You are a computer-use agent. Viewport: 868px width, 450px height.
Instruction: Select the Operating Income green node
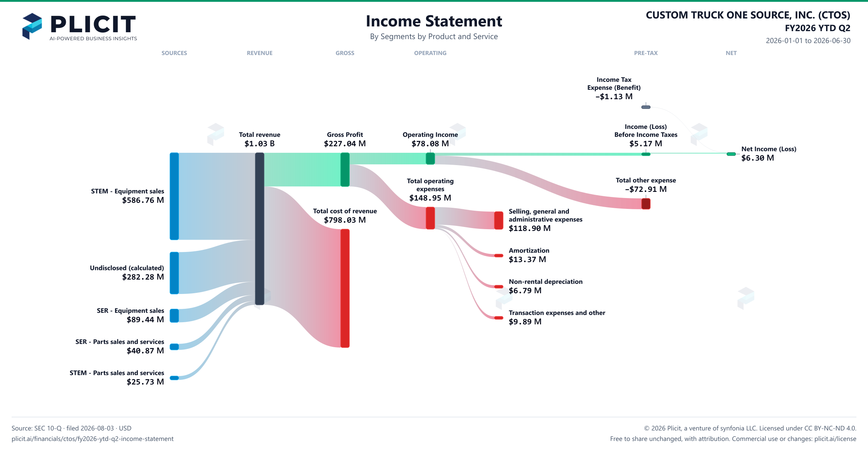(x=430, y=159)
